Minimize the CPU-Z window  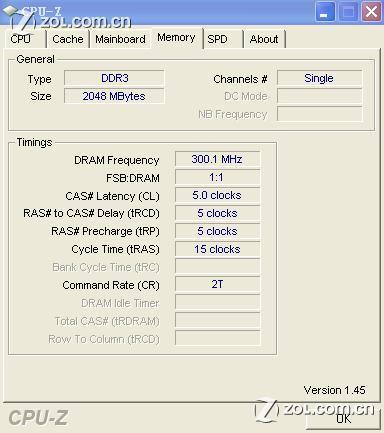[x=324, y=12]
